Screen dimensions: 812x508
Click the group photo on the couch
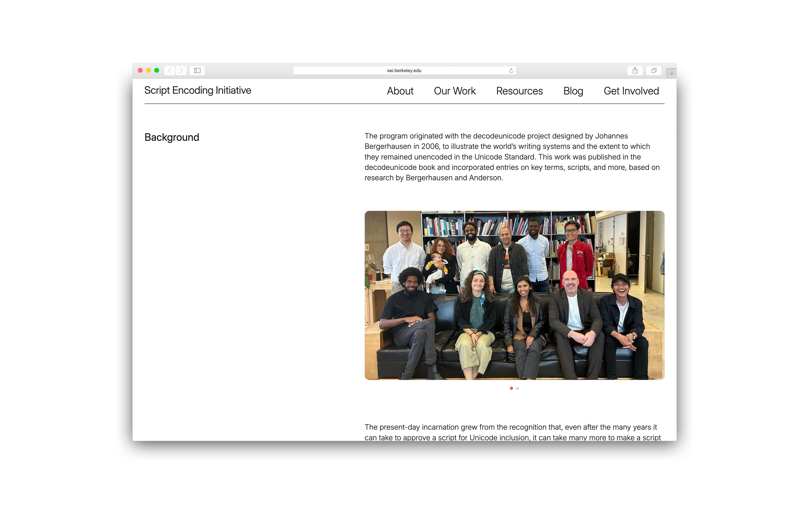coord(514,295)
